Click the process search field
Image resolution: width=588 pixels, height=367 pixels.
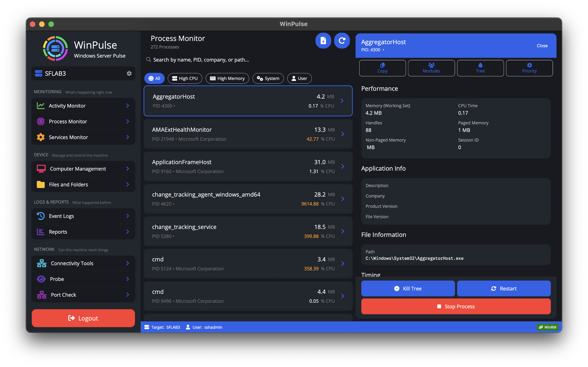click(243, 60)
